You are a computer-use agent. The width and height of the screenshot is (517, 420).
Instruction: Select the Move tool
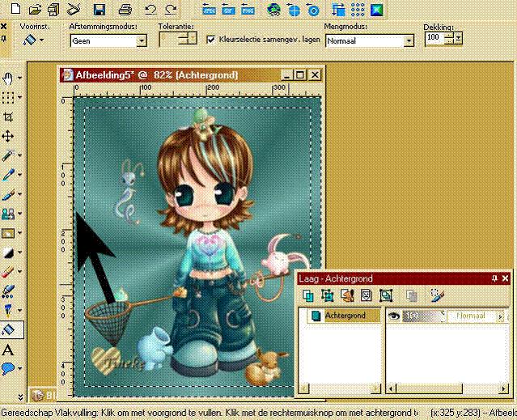pos(8,136)
